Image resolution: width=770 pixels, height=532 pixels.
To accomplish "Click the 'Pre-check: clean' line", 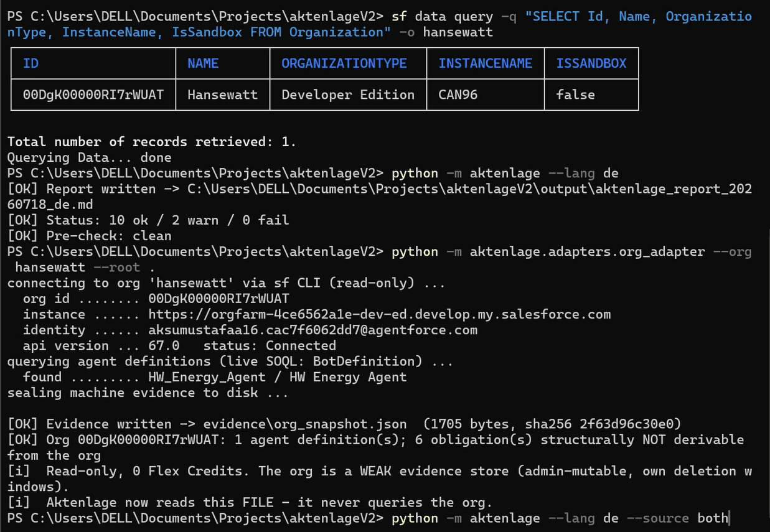I will coord(89,236).
